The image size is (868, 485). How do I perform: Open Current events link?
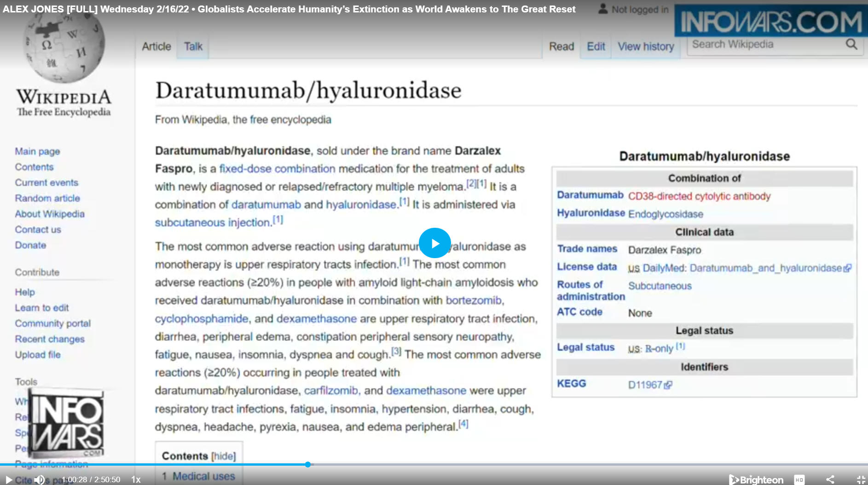pyautogui.click(x=46, y=183)
